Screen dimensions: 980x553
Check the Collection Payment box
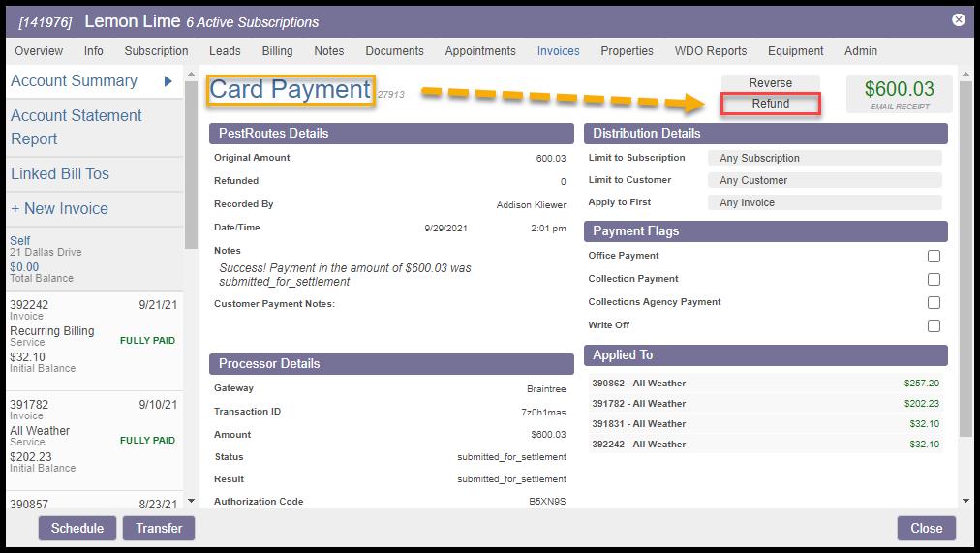pyautogui.click(x=934, y=280)
